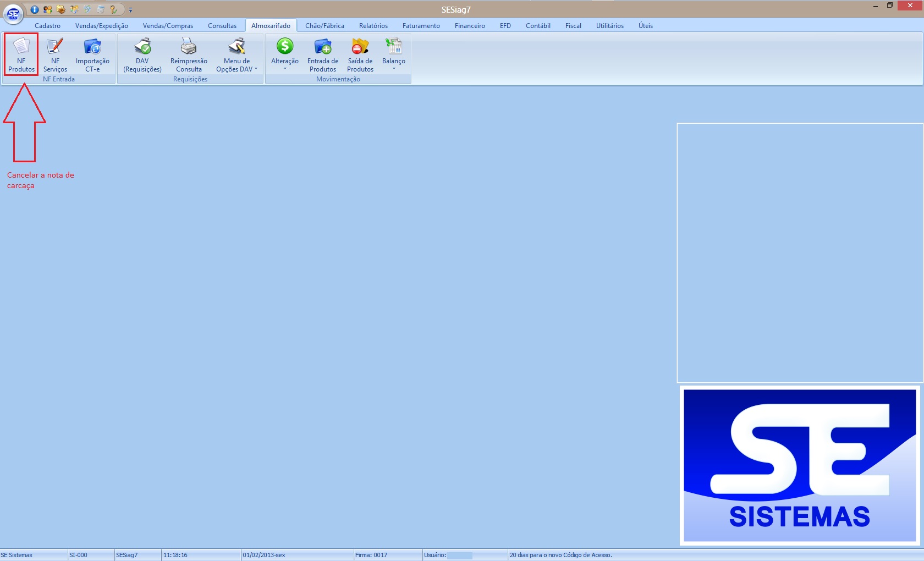The width and height of the screenshot is (924, 561).
Task: Click the Saída de Produtos icon
Action: [360, 47]
